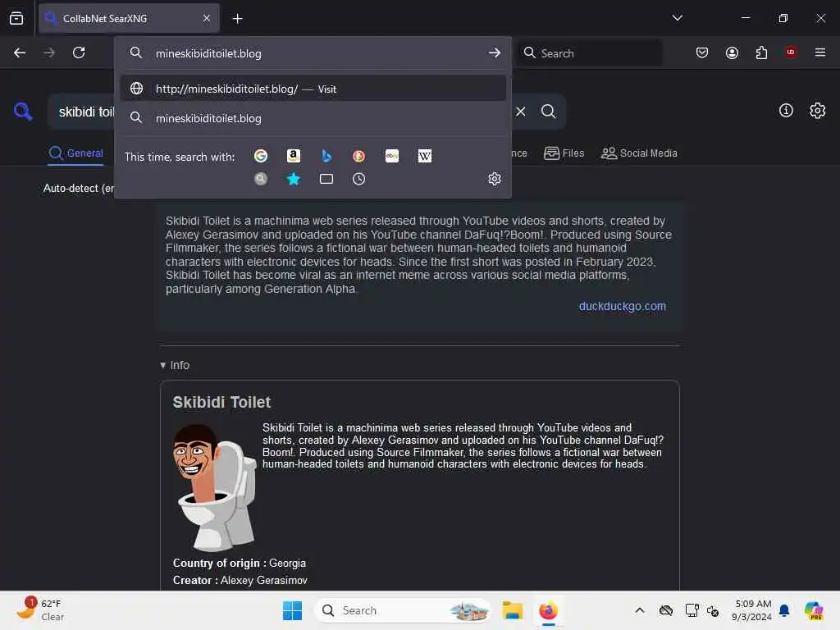Image resolution: width=840 pixels, height=630 pixels.
Task: Open the weather widget showing 62°F
Action: point(40,609)
